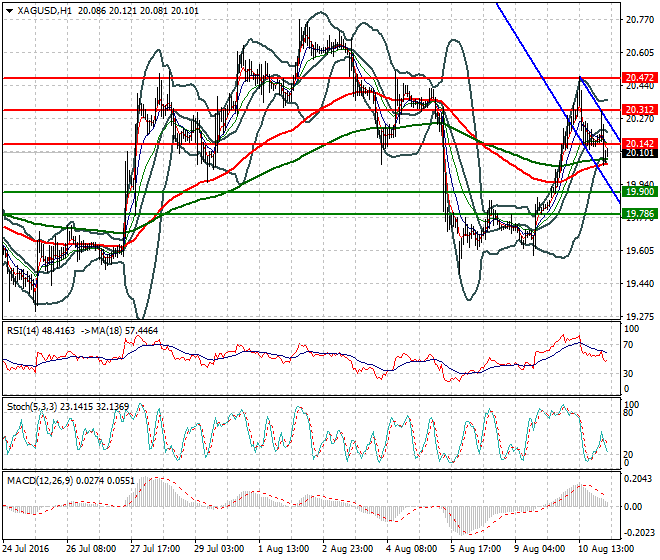Select the red 20.312 resistance price label
Image resolution: width=660 pixels, height=560 pixels.
(x=640, y=110)
